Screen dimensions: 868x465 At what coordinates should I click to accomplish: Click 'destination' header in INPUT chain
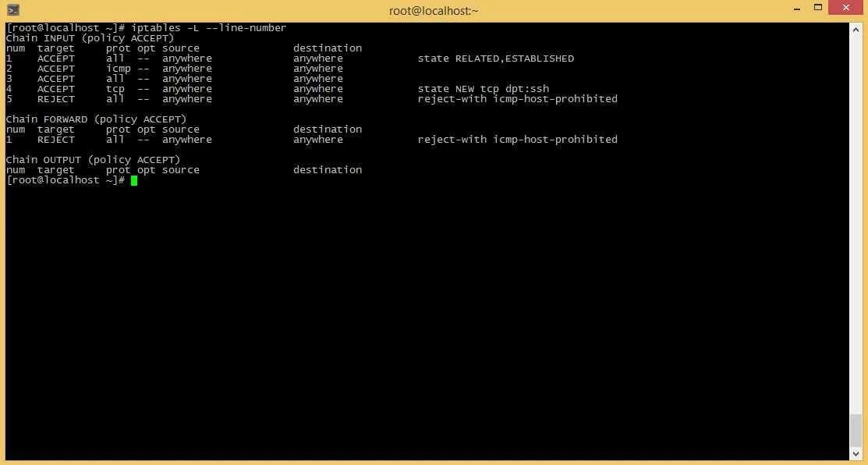[x=328, y=48]
